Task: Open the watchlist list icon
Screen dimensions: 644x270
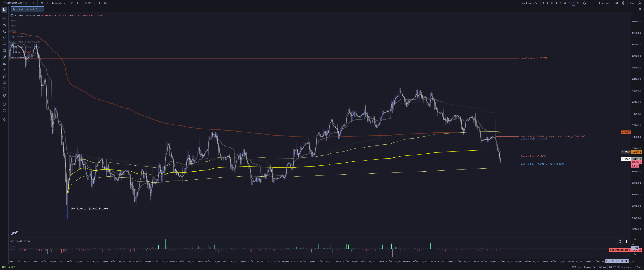Action: 592,3
